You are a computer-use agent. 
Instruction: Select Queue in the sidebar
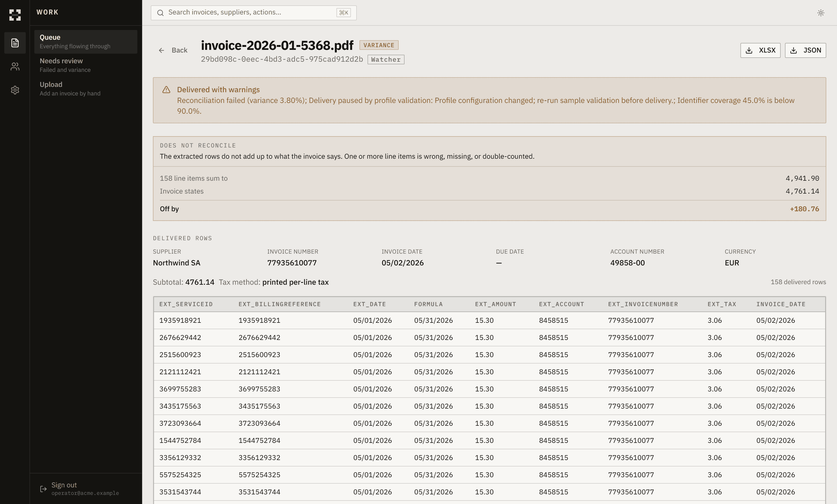86,41
